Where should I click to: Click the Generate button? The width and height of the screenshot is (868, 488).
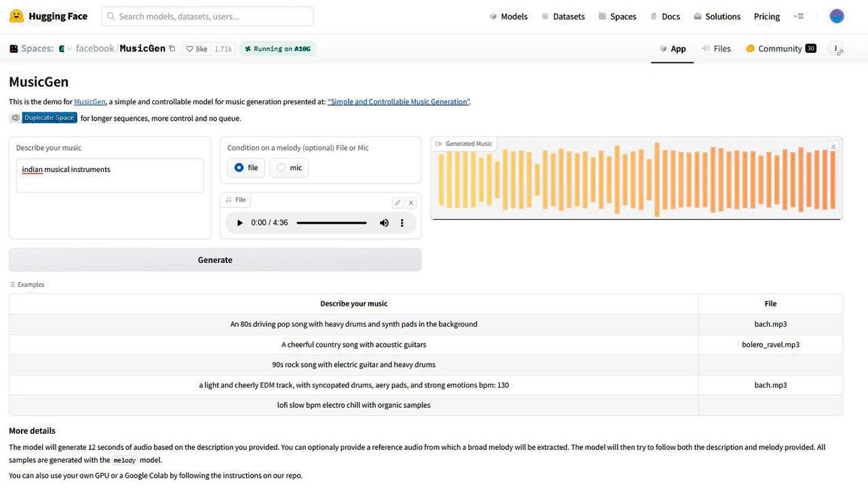click(215, 260)
